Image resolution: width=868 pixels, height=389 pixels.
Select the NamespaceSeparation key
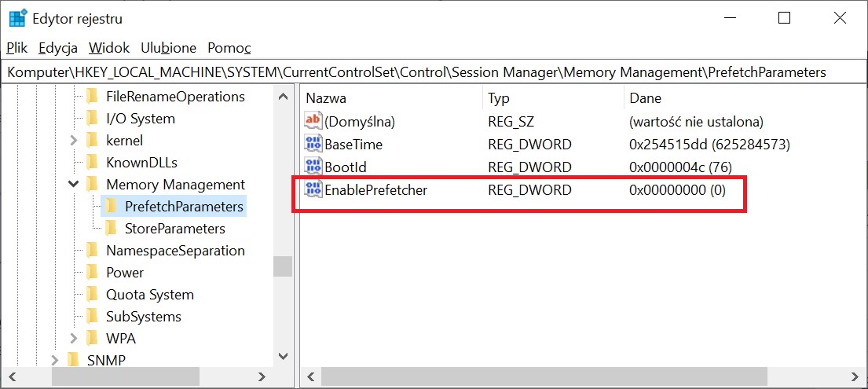[x=175, y=251]
